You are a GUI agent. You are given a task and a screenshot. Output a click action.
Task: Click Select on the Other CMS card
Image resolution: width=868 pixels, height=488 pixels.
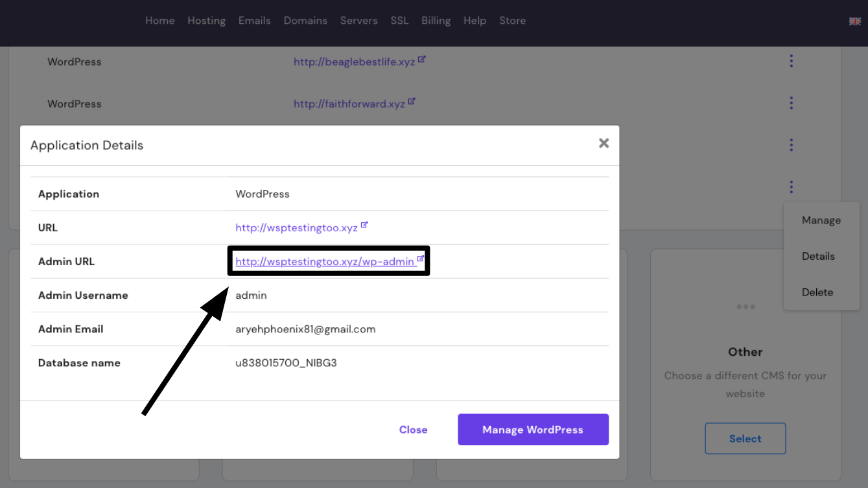tap(745, 439)
